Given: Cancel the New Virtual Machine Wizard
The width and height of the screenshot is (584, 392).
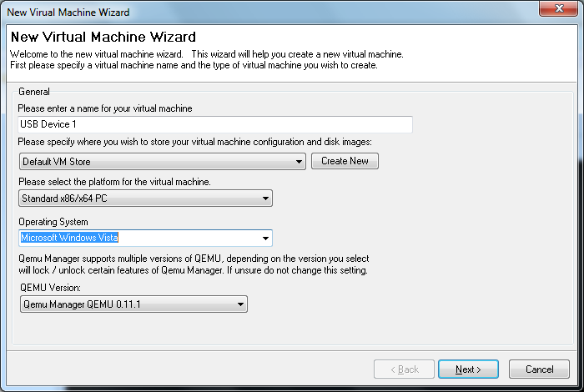Looking at the screenshot, I should 539,369.
